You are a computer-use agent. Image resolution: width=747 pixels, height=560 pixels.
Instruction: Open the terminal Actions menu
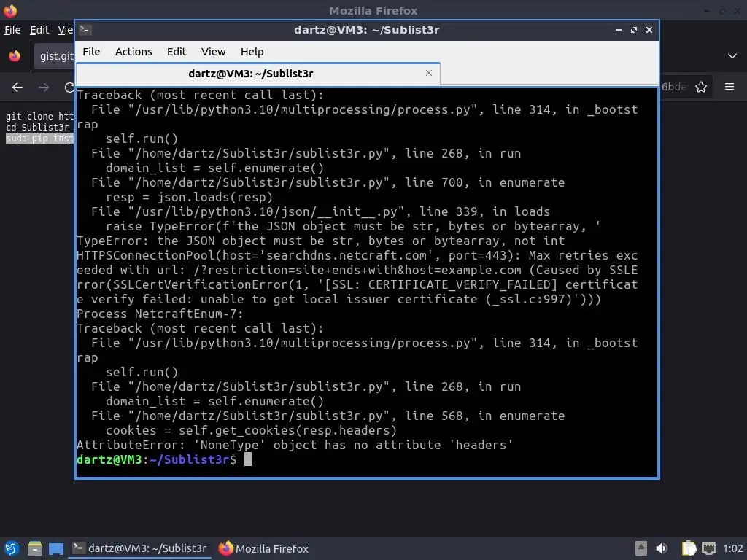click(x=133, y=52)
